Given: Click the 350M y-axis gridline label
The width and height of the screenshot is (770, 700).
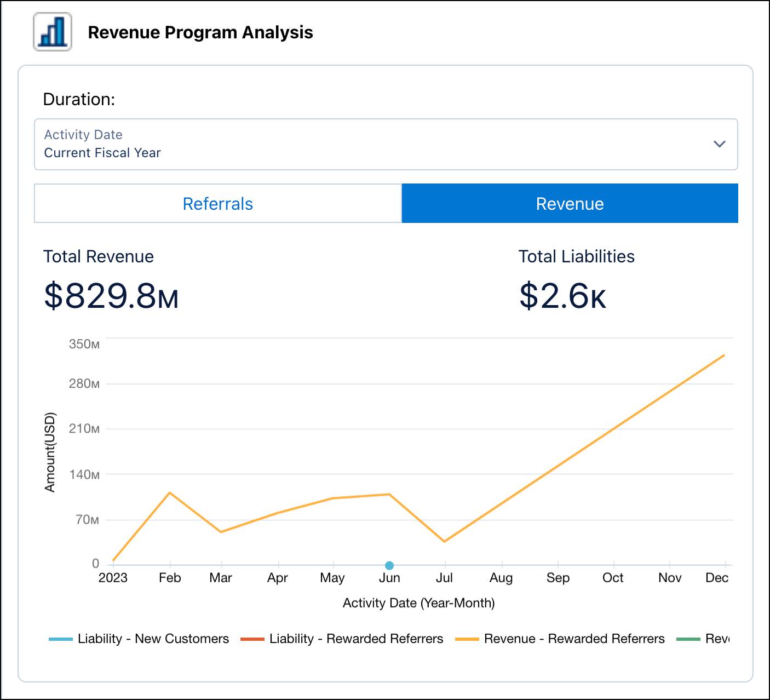Looking at the screenshot, I should pos(83,344).
